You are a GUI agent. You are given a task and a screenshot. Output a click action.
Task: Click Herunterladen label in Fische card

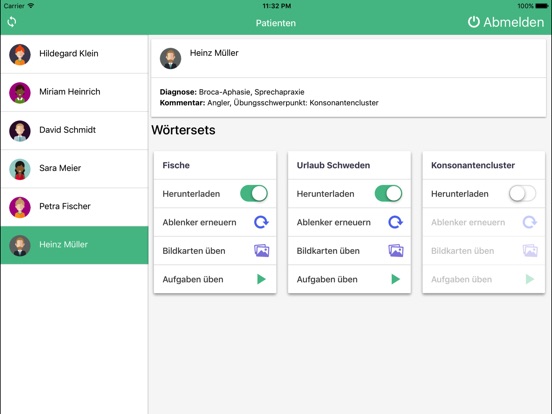[191, 194]
